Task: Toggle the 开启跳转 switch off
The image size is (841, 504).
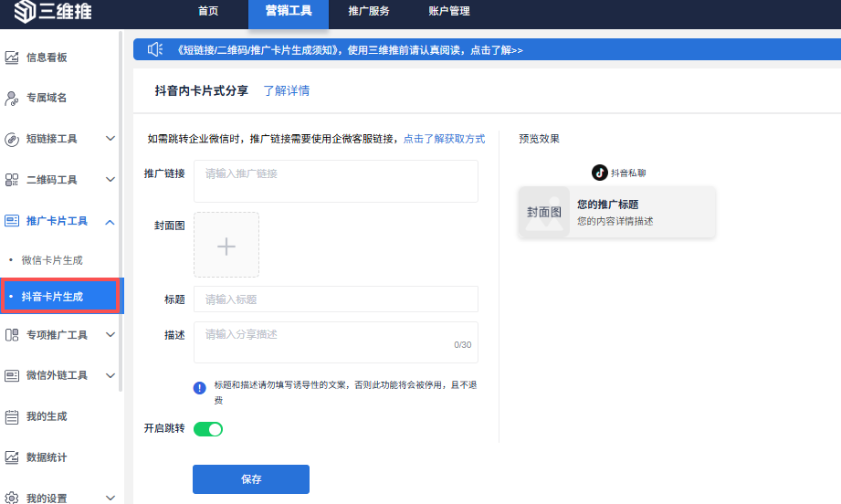Action: tap(208, 429)
